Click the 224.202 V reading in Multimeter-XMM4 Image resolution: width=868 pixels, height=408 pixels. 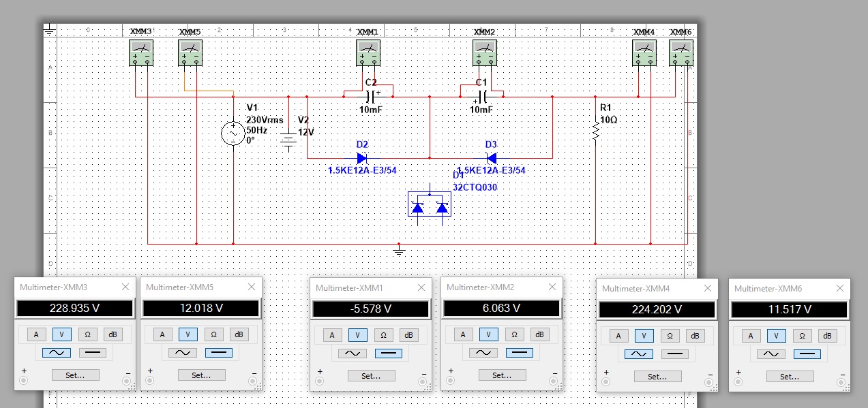tap(657, 309)
